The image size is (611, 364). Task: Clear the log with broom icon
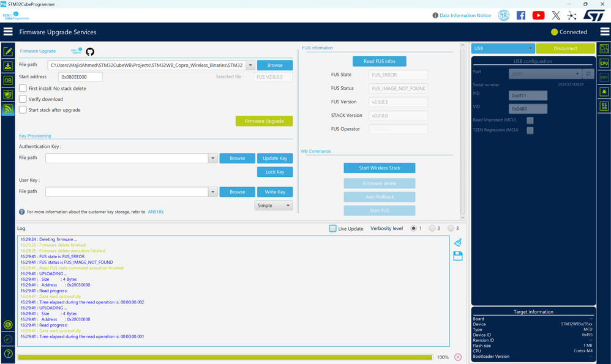point(458,242)
